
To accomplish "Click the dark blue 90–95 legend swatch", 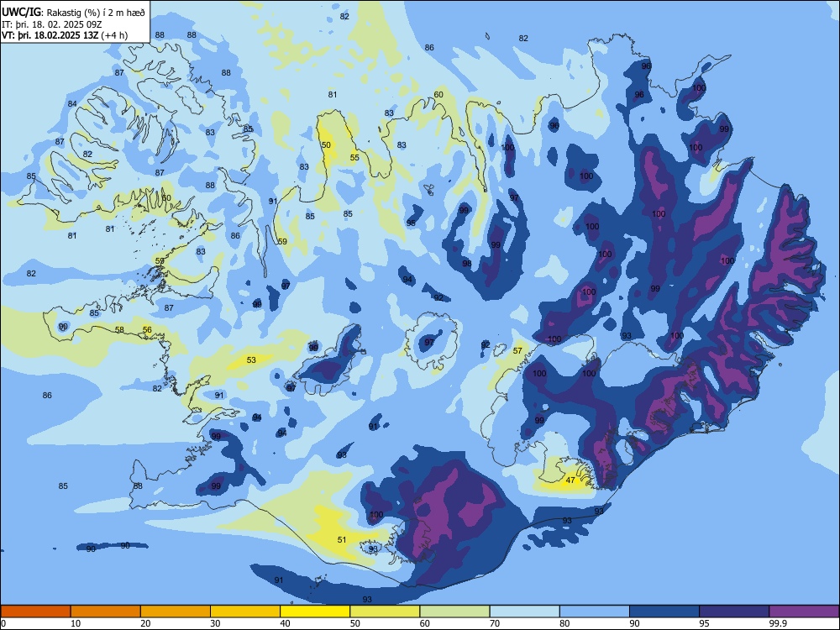I will tap(664, 612).
